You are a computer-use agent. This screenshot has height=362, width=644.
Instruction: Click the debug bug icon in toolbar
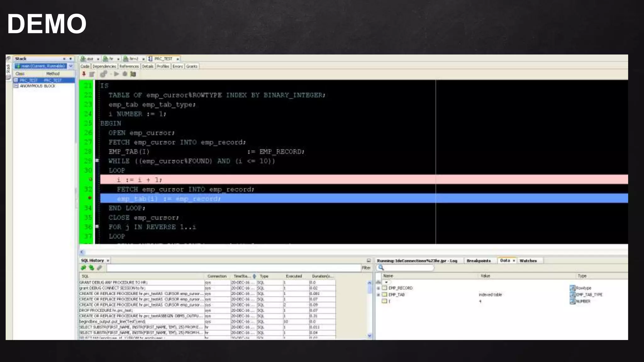[125, 74]
